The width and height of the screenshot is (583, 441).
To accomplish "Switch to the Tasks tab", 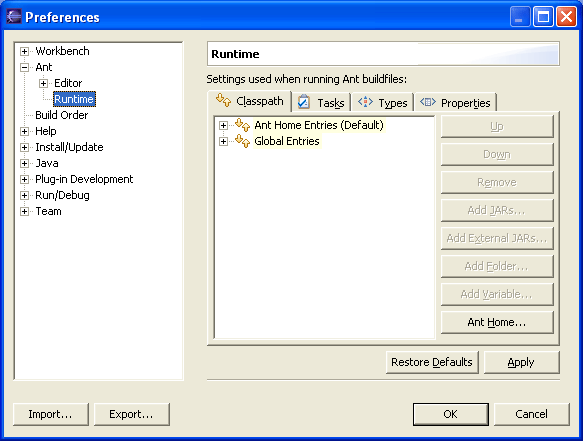I will click(322, 102).
